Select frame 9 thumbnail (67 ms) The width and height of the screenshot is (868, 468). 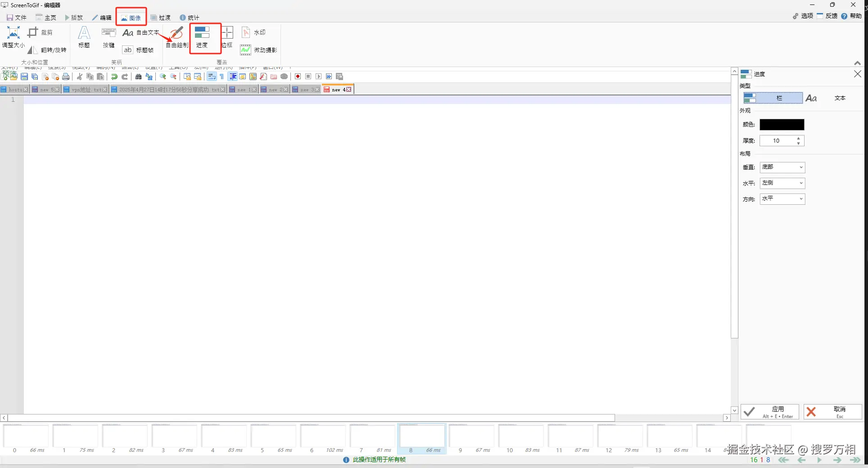pyautogui.click(x=472, y=439)
